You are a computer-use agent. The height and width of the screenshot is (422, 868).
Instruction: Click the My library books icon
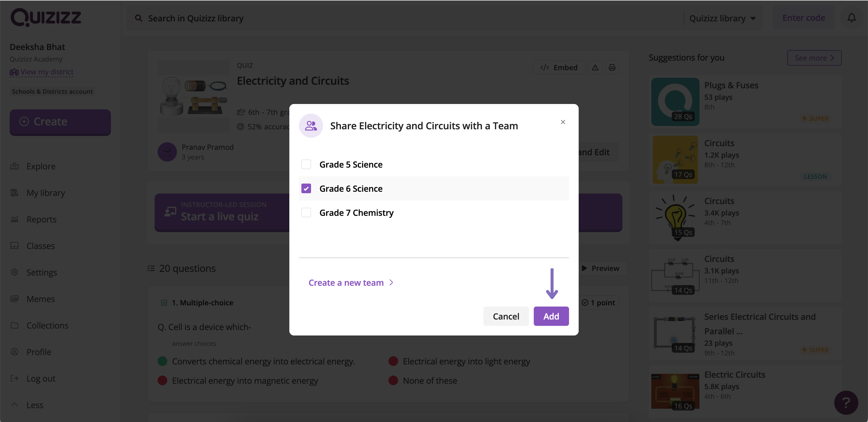[14, 193]
